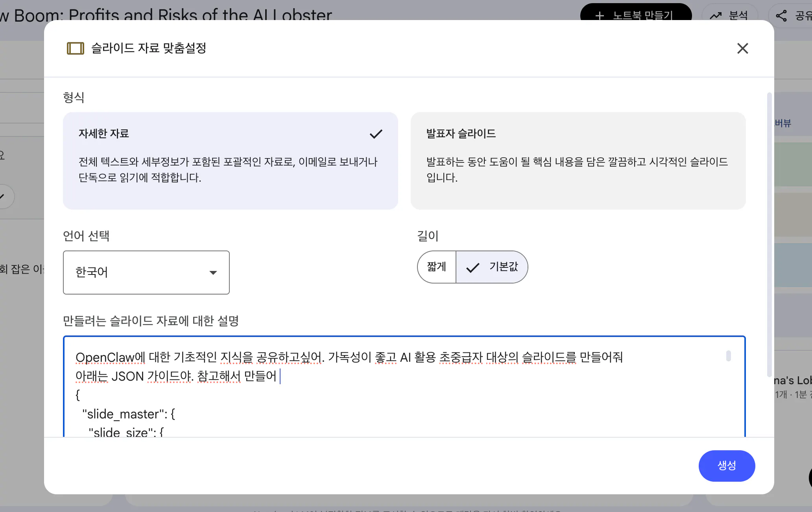Open the 한국어 language dropdown

click(146, 272)
